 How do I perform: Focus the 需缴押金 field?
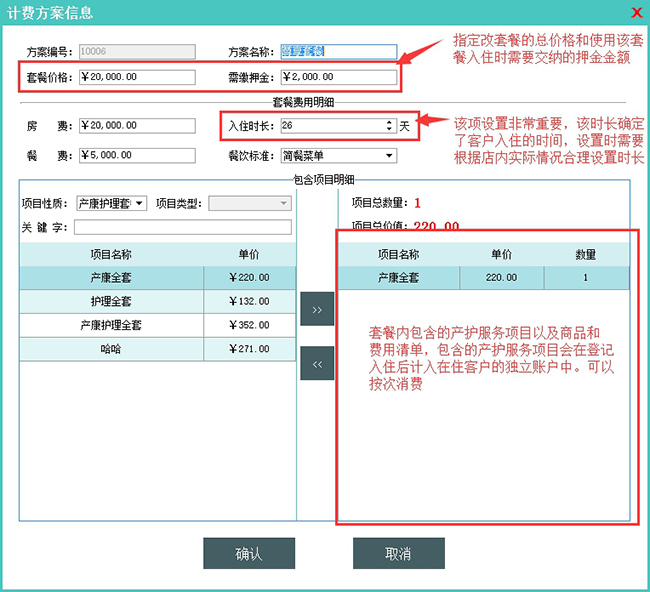point(338,77)
